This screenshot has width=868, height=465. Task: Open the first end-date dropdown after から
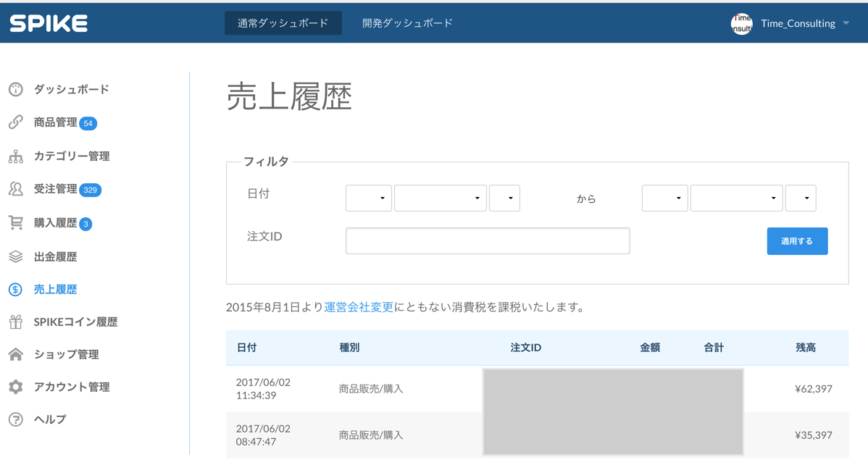click(x=665, y=198)
